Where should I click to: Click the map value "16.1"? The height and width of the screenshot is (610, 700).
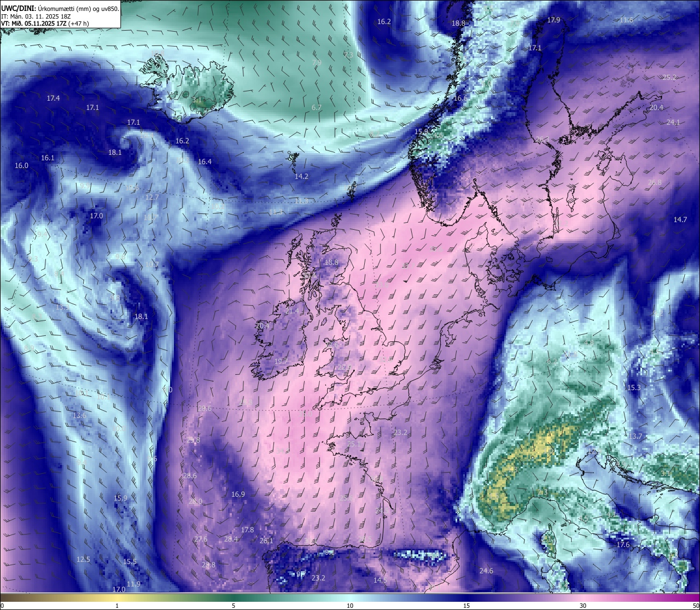[48, 158]
